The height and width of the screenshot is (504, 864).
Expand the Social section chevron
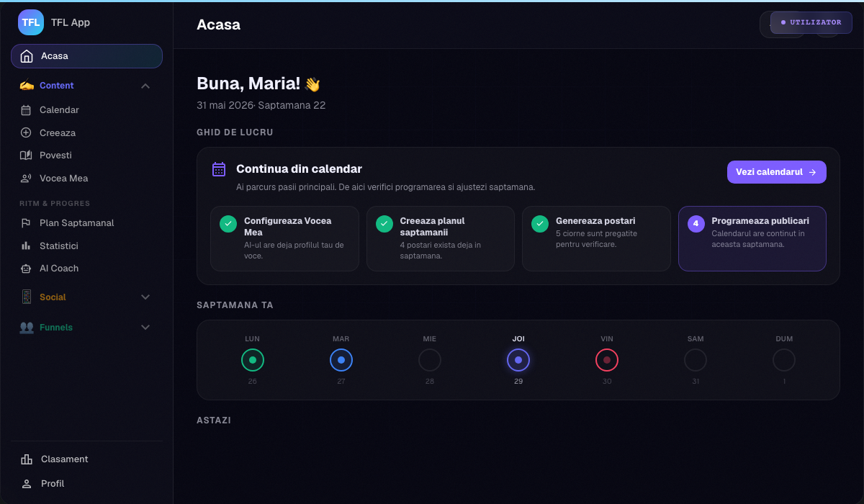[x=145, y=297]
